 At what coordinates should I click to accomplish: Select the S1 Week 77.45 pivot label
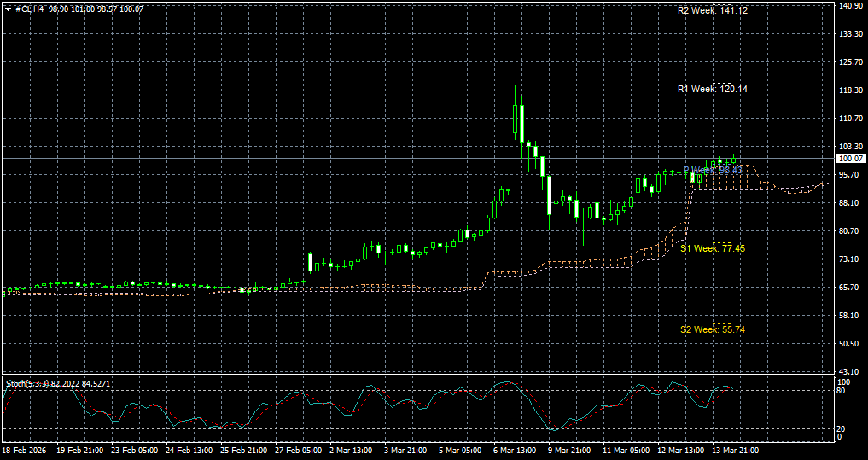point(713,248)
